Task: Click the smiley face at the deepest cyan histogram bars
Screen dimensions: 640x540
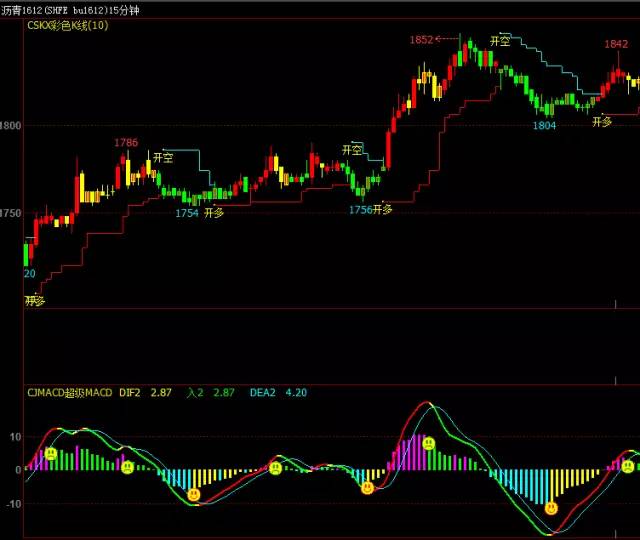Action: pos(551,509)
